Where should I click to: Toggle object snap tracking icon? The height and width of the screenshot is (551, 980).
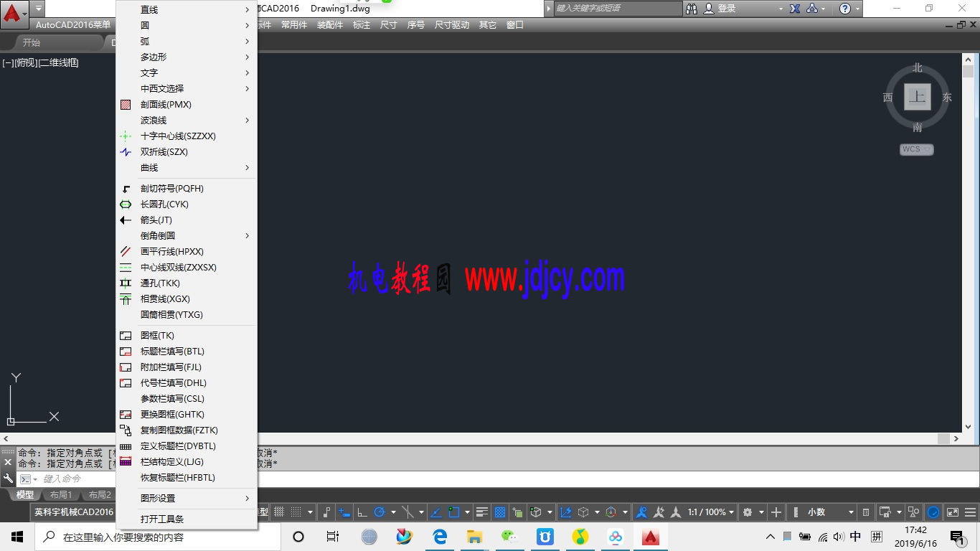coord(435,512)
